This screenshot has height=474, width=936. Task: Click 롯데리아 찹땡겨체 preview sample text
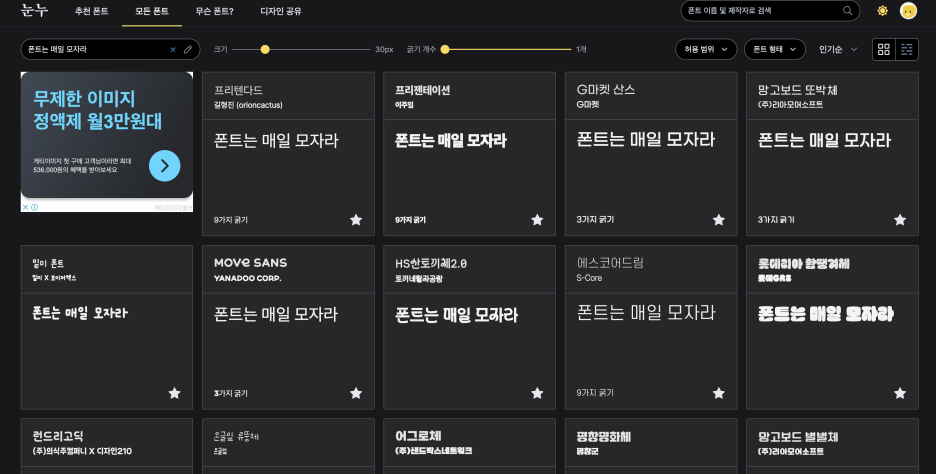coord(825,314)
